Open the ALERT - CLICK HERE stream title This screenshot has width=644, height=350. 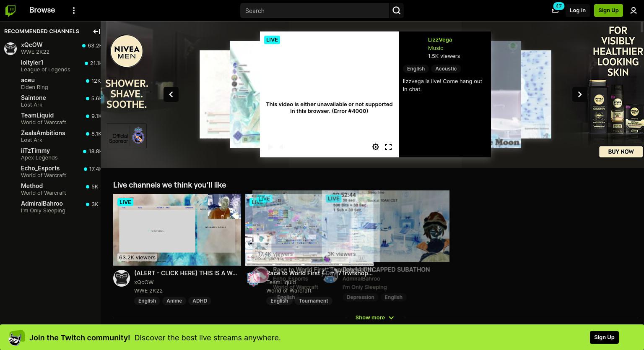[185, 273]
